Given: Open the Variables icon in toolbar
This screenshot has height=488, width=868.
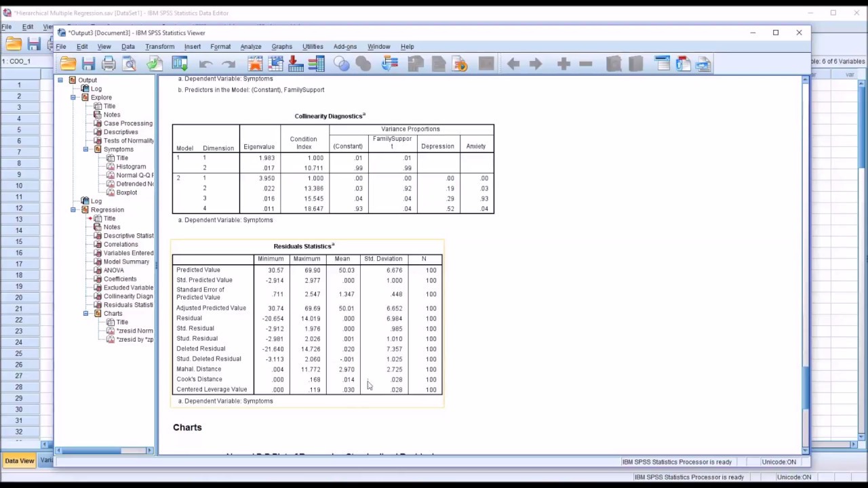Looking at the screenshot, I should [x=316, y=64].
